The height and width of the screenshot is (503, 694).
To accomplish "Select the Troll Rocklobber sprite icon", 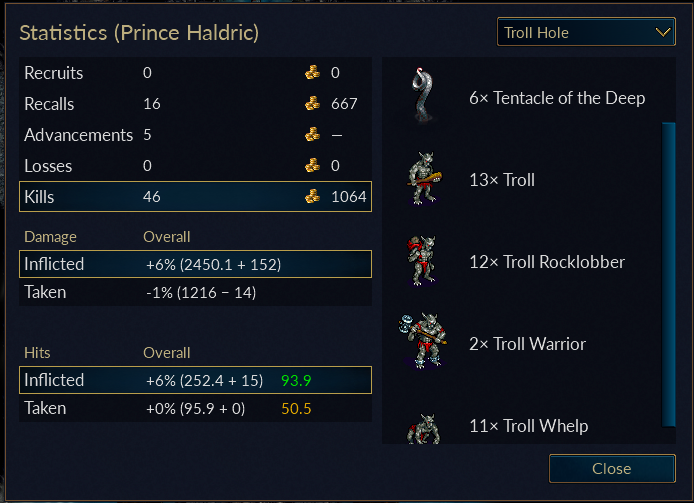I will click(x=421, y=261).
